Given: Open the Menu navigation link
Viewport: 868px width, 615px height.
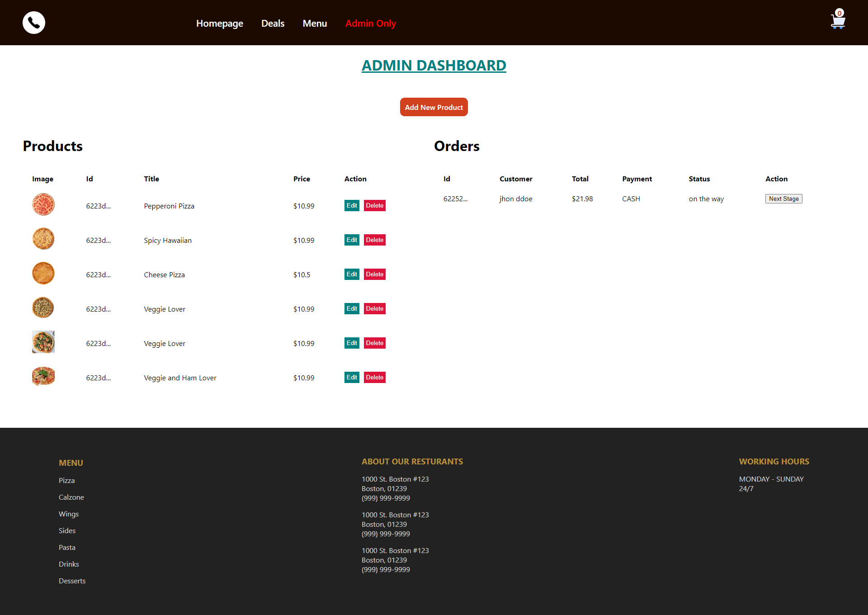Looking at the screenshot, I should click(315, 23).
